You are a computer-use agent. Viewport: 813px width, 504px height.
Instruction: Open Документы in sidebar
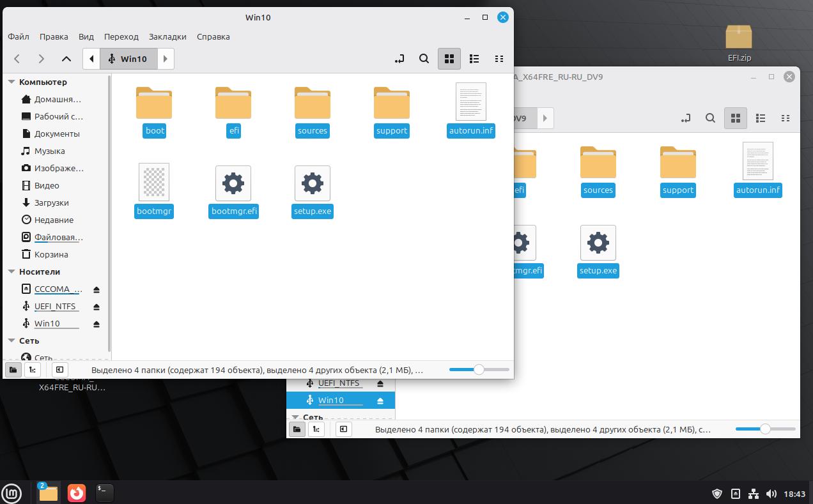click(57, 134)
